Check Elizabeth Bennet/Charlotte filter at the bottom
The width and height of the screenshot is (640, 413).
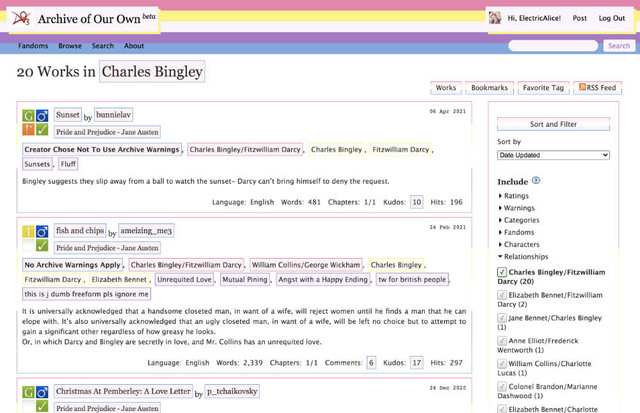pyautogui.click(x=502, y=409)
